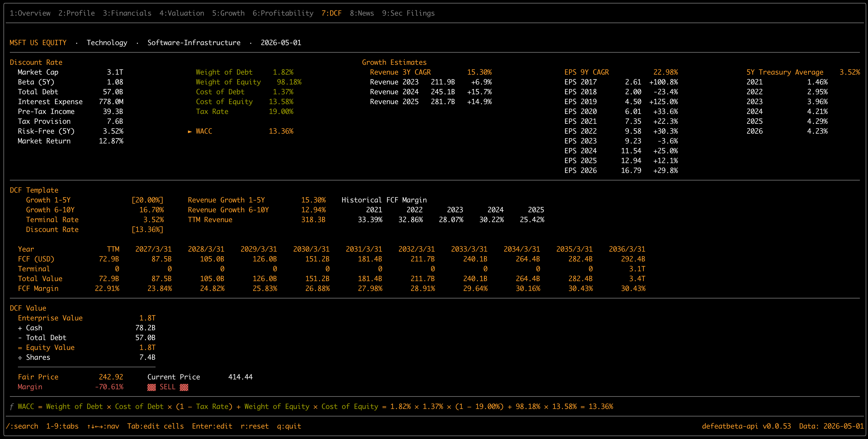The width and height of the screenshot is (868, 439).
Task: Select Historical FCF Margin 25.42% for 2025
Action: point(532,220)
